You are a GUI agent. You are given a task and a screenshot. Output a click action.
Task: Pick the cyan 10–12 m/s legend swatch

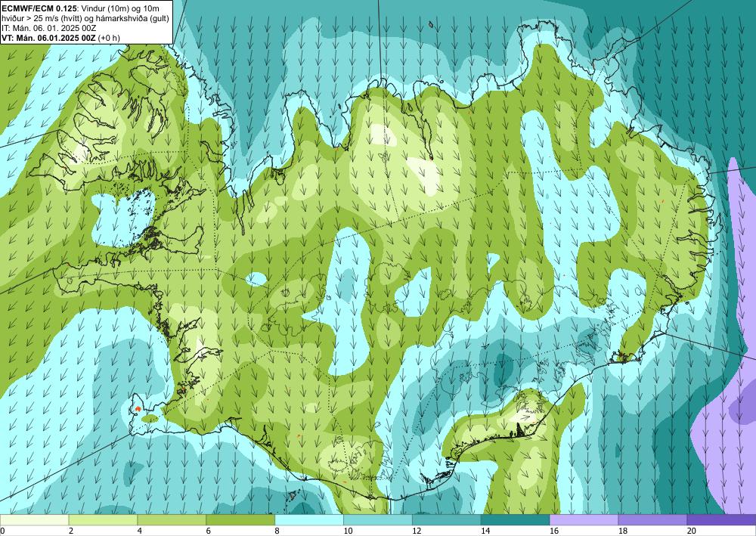pyautogui.click(x=377, y=519)
